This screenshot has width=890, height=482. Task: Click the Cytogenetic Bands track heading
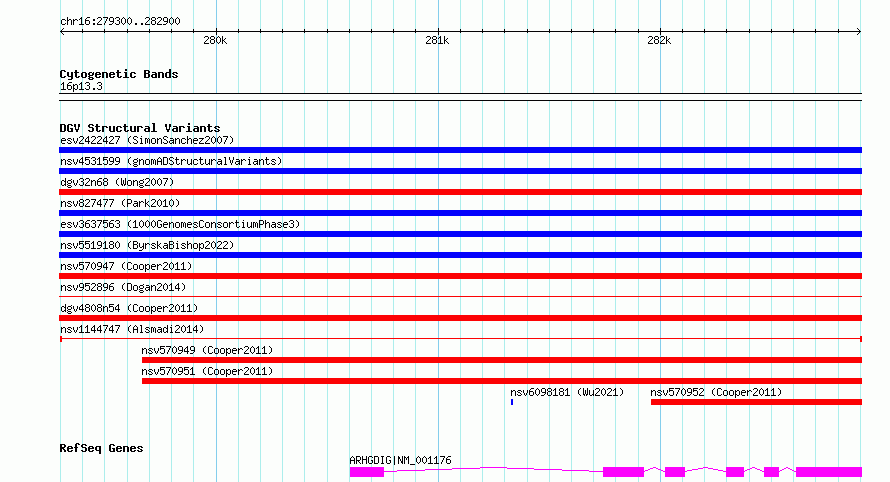click(x=119, y=74)
